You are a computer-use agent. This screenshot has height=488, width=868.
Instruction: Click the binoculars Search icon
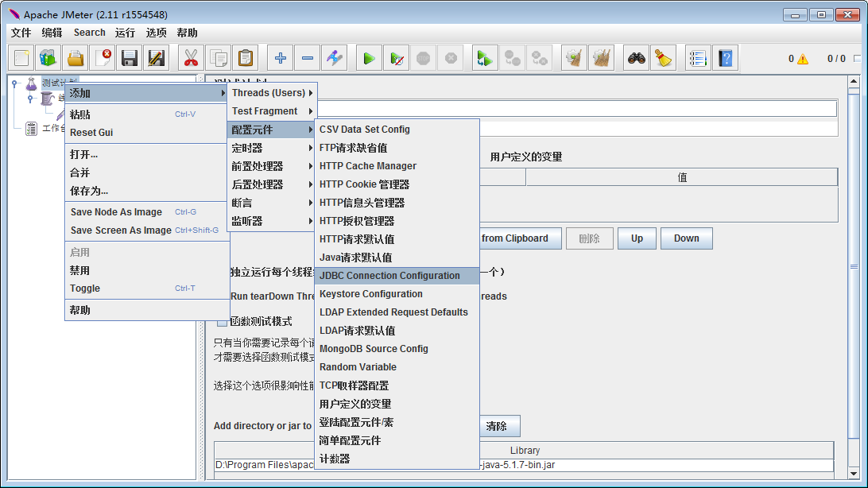637,58
